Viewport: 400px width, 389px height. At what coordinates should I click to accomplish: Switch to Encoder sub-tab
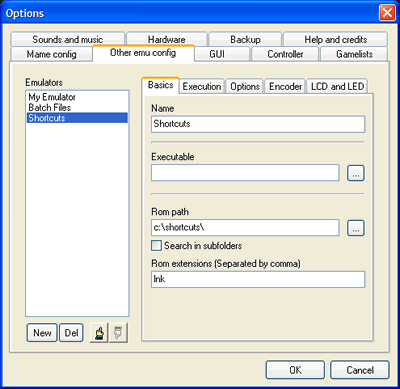click(x=285, y=86)
